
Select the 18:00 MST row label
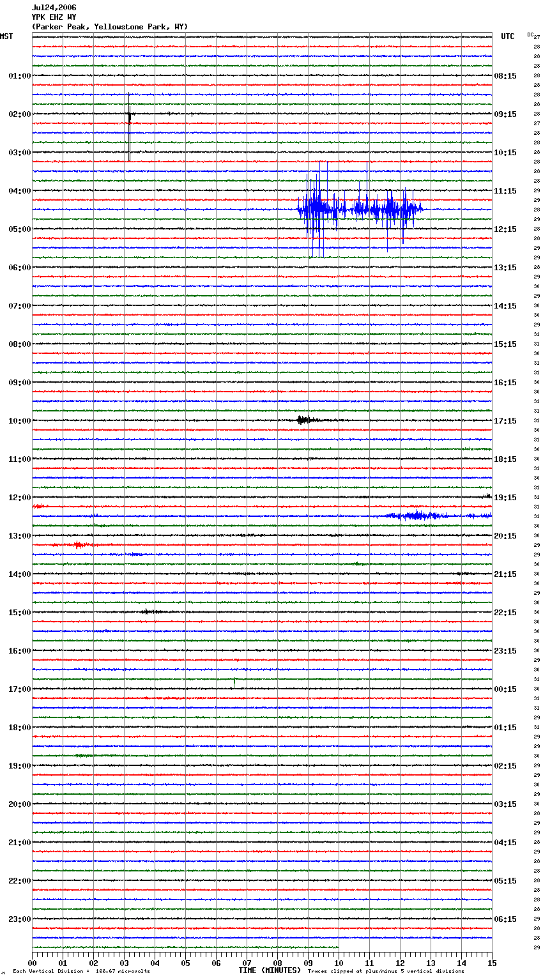[19, 728]
